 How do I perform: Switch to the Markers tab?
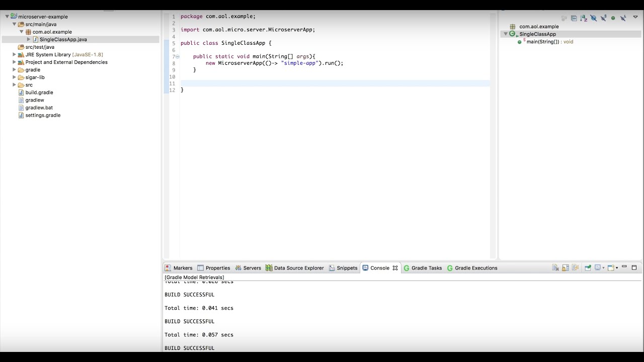coord(179,268)
